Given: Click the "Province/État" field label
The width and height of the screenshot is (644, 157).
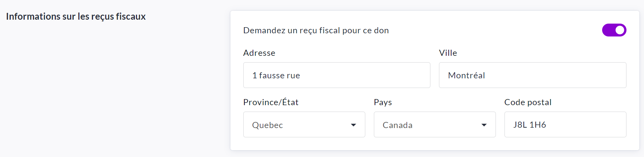Looking at the screenshot, I should coord(270,102).
